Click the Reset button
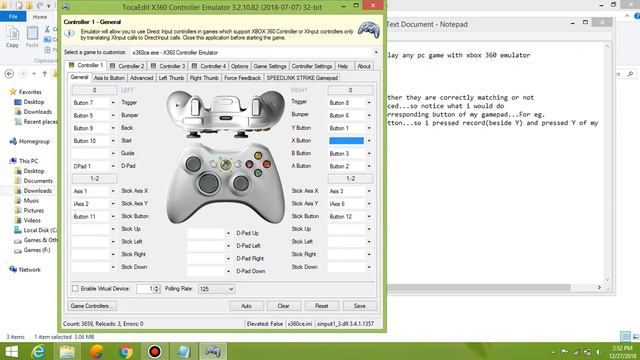 tap(322, 306)
